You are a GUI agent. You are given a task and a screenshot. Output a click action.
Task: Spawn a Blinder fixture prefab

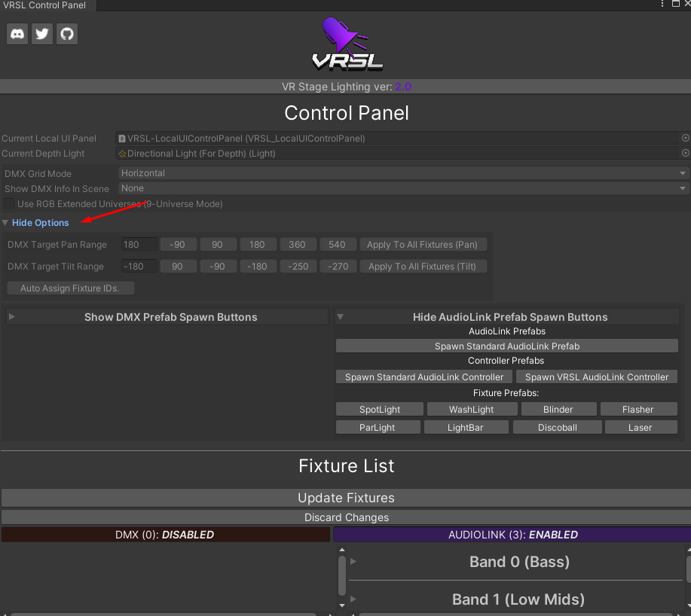[558, 409]
